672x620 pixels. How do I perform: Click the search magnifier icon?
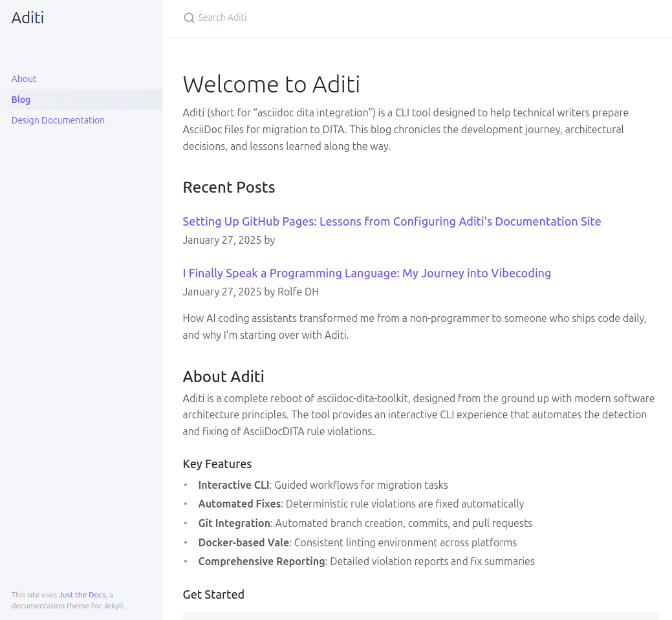pyautogui.click(x=189, y=18)
